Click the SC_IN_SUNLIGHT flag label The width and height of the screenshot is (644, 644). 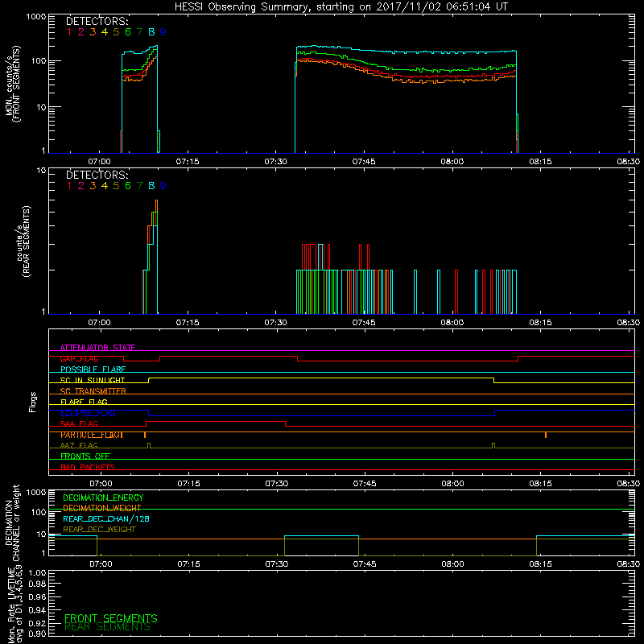[x=93, y=380]
